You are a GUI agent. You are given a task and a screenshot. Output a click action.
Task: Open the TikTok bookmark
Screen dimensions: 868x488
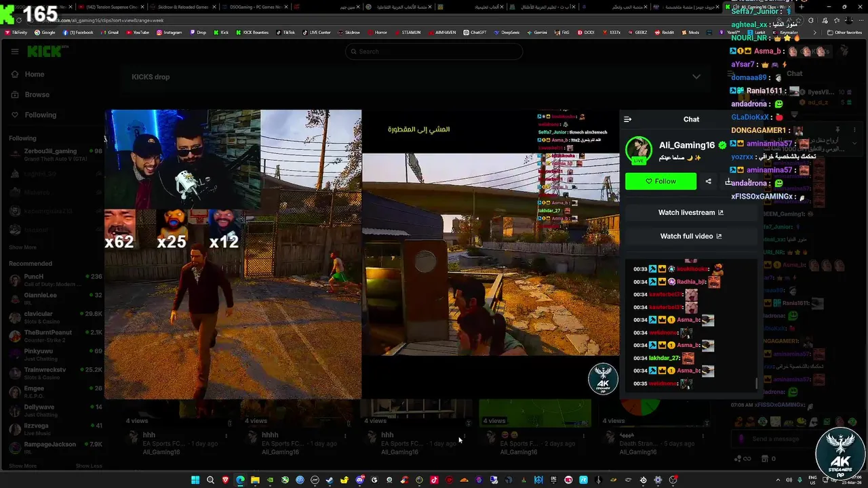point(285,33)
